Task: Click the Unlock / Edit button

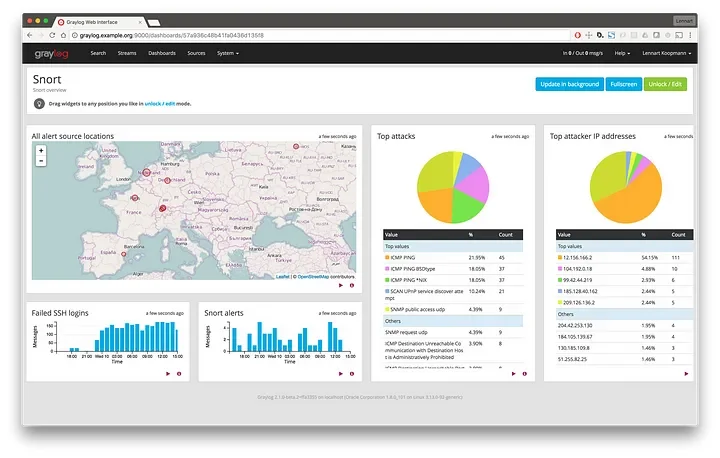Action: click(x=665, y=84)
